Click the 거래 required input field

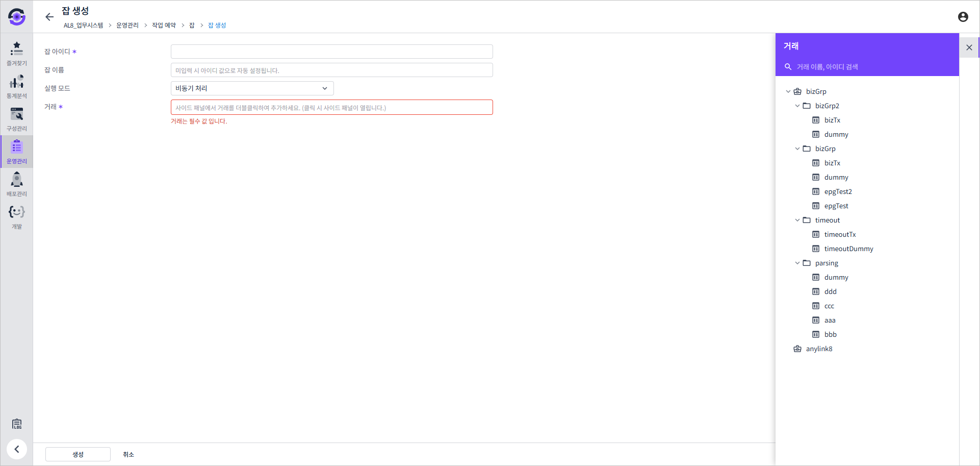[x=331, y=107]
